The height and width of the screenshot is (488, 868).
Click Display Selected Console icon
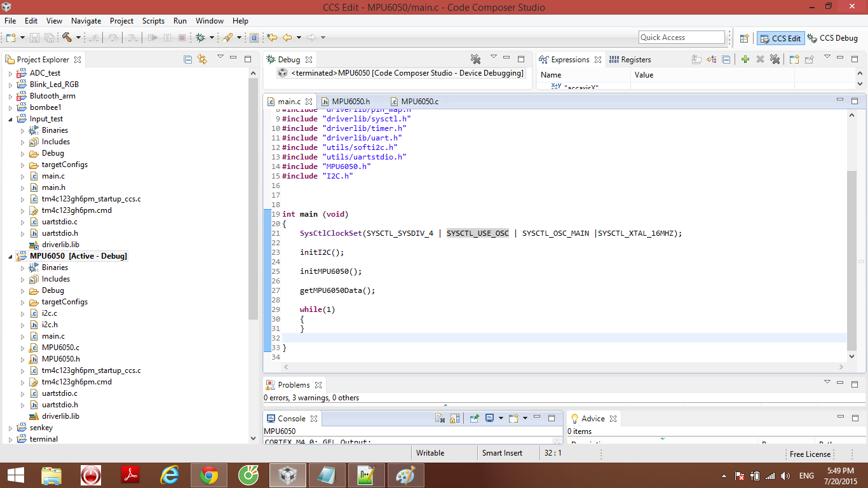pos(489,418)
